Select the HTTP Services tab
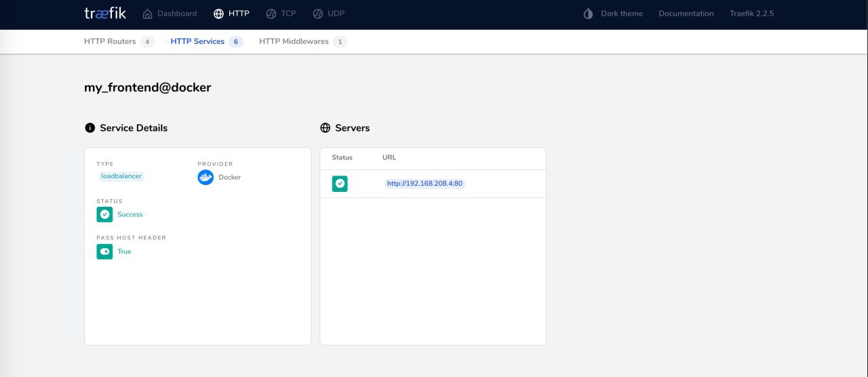Image resolution: width=868 pixels, height=377 pixels. point(207,41)
